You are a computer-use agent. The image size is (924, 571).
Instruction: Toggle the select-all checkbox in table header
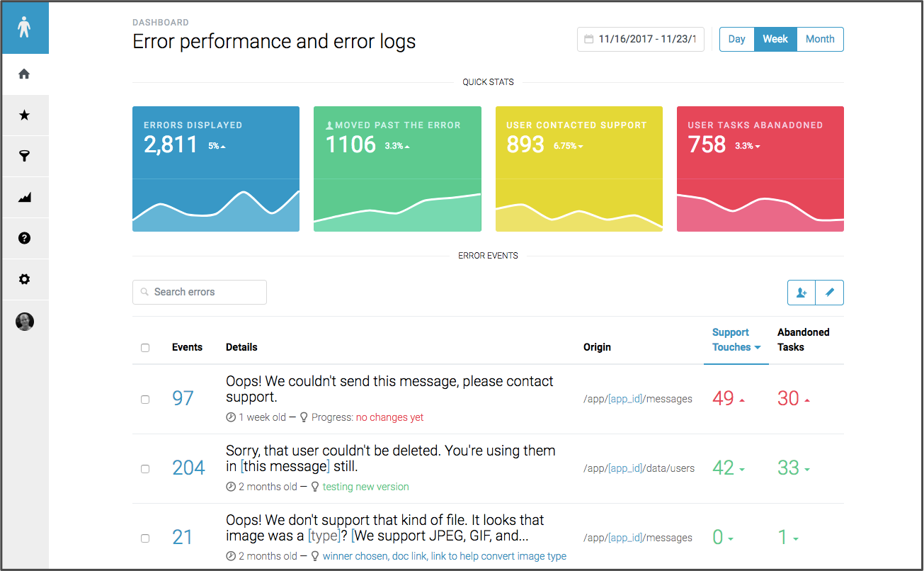click(145, 348)
